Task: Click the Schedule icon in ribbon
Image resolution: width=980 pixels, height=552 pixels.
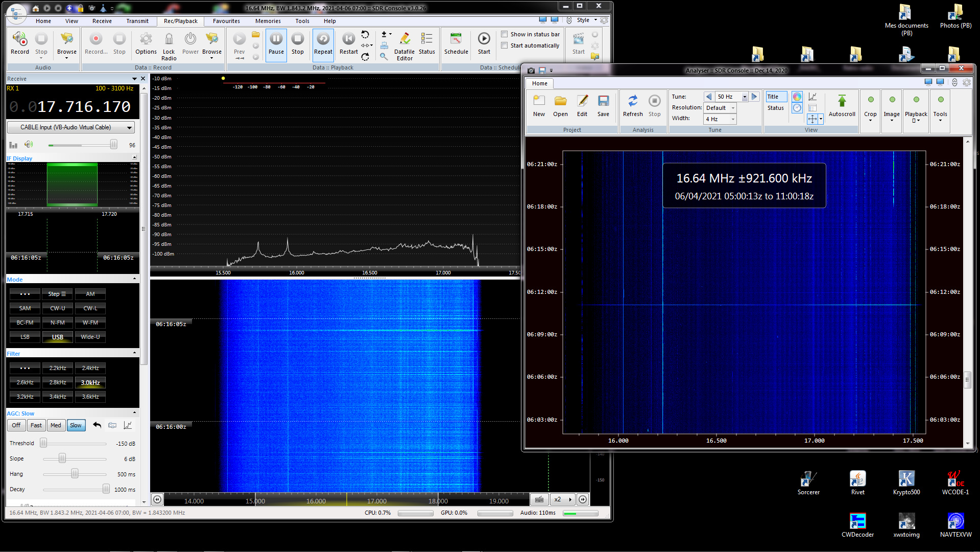Action: pyautogui.click(x=456, y=40)
